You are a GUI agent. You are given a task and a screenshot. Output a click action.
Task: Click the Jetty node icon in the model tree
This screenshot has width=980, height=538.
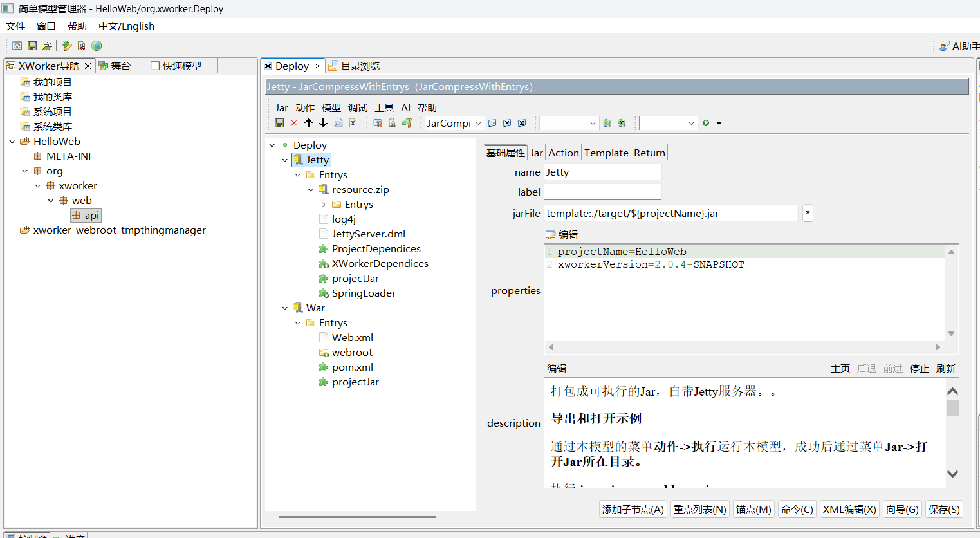tap(297, 160)
